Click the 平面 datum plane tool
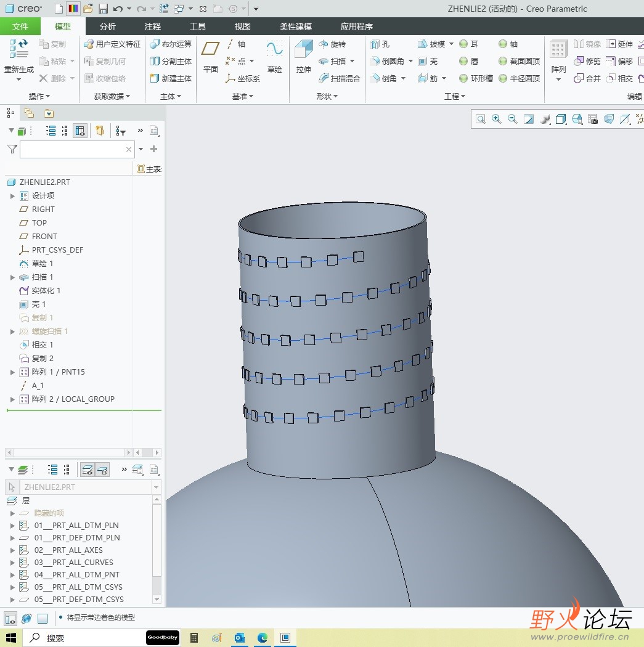Viewport: 644px width, 647px height. [x=210, y=49]
